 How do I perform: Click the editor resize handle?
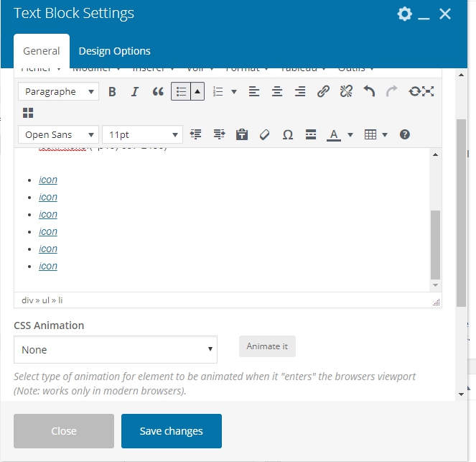tap(437, 302)
